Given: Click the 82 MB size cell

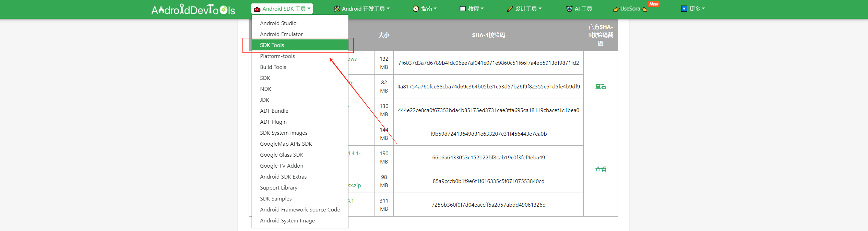Looking at the screenshot, I should click(384, 86).
